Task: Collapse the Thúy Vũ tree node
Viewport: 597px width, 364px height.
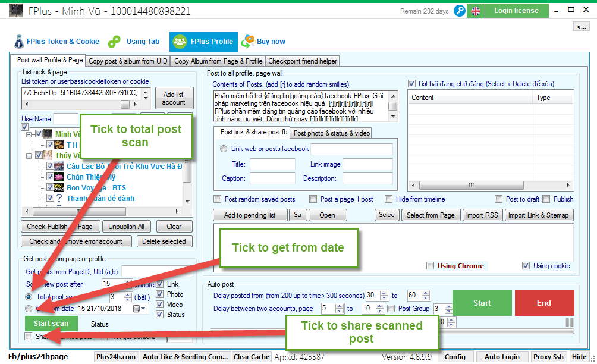Action: (29, 156)
